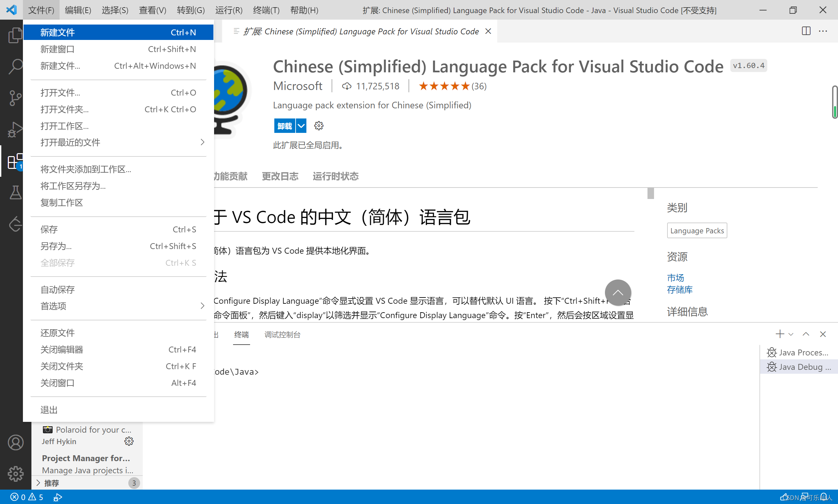Select 新建文件 Ctrl+N menu entry
This screenshot has height=504, width=838.
[118, 32]
